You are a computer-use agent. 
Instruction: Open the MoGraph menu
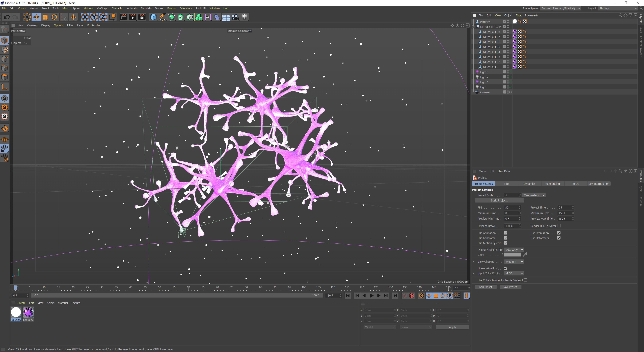[102, 8]
